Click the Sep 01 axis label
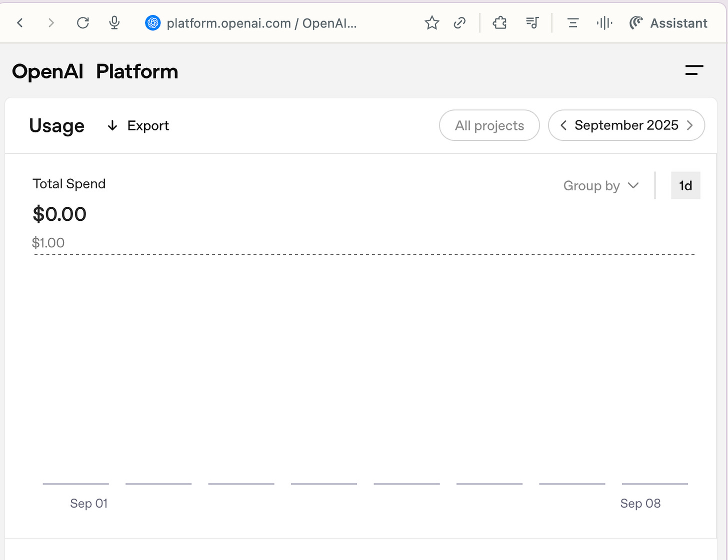The height and width of the screenshot is (560, 728). point(89,504)
